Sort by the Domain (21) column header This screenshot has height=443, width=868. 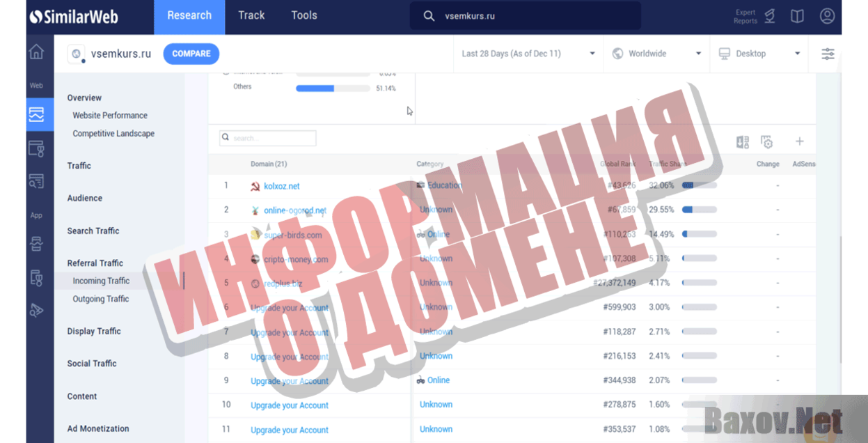click(x=269, y=164)
